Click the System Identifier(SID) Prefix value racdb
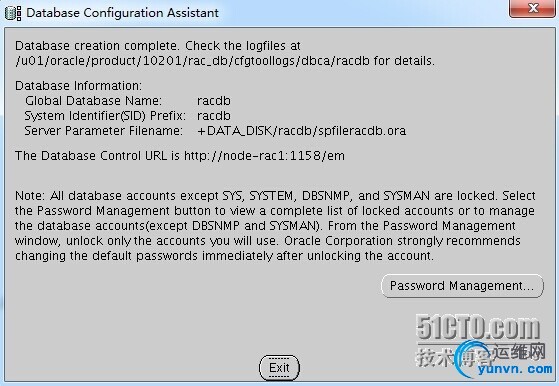This screenshot has height=386, width=559. point(214,116)
